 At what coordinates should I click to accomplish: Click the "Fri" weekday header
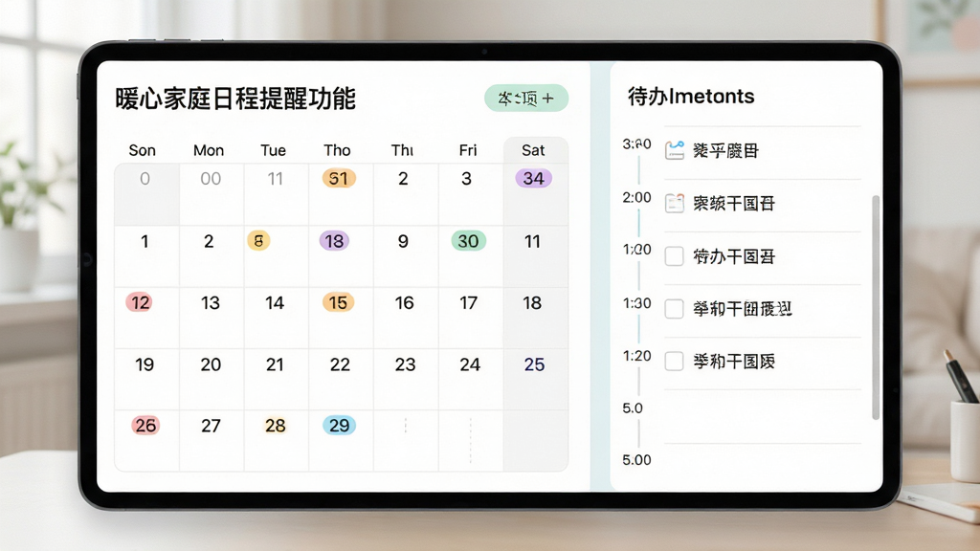(467, 150)
